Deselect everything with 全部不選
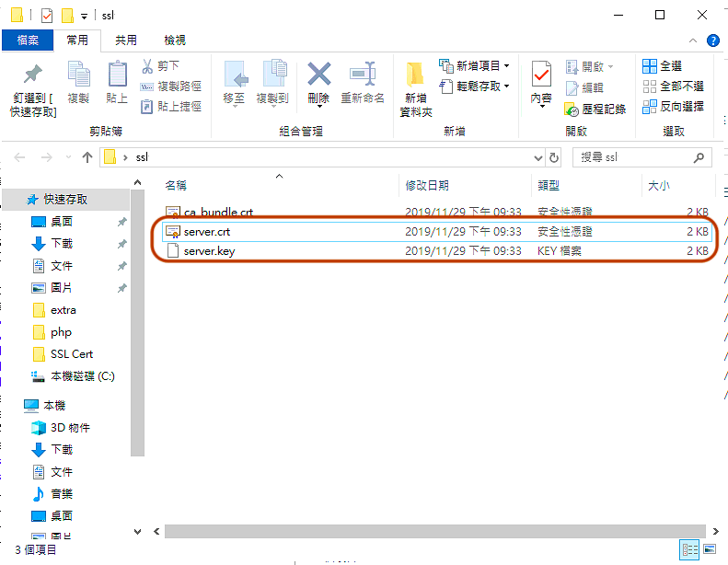 click(673, 86)
